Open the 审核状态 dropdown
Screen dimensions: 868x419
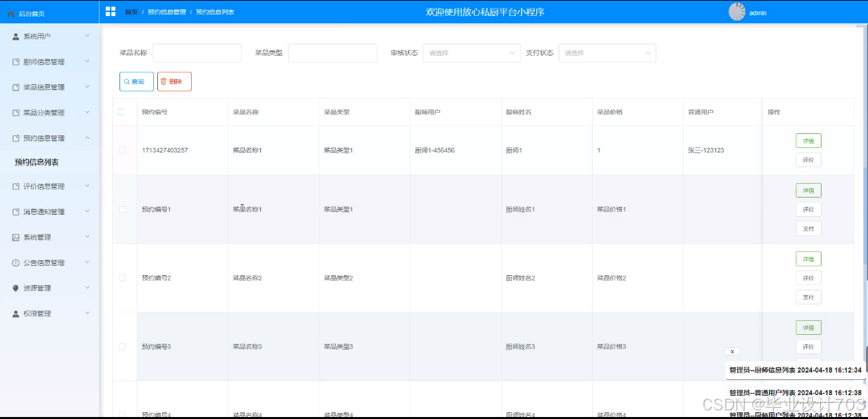(x=472, y=53)
